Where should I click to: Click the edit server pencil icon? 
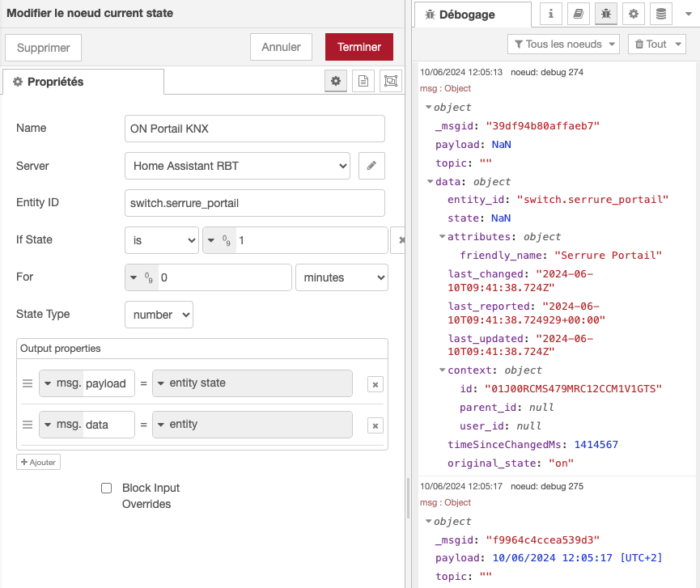click(x=371, y=166)
